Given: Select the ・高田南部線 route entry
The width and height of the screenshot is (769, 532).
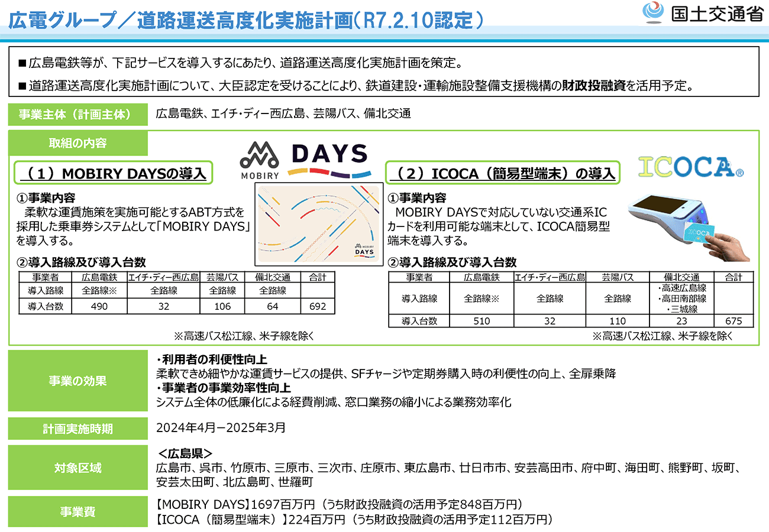Looking at the screenshot, I should coord(681,299).
